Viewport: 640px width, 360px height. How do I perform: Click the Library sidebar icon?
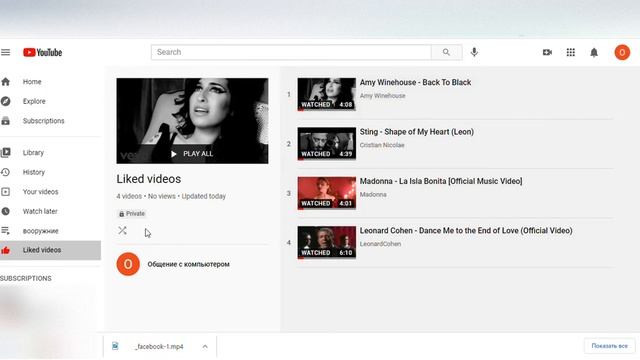click(x=6, y=153)
